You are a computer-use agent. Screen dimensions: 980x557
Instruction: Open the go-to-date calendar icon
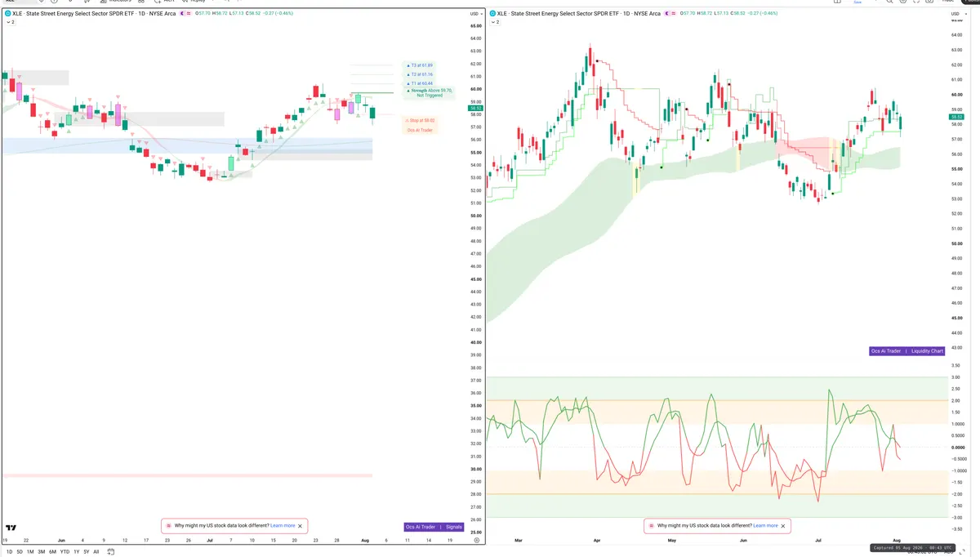tap(111, 552)
